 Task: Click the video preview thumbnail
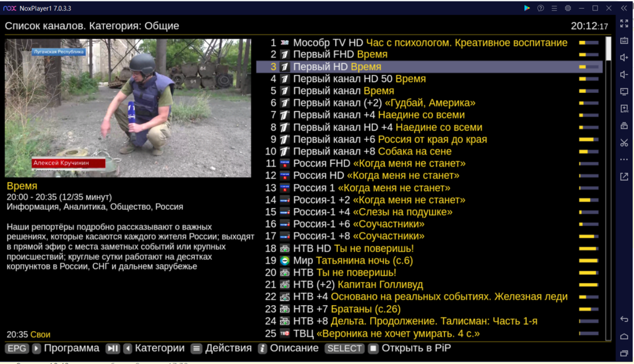click(128, 108)
